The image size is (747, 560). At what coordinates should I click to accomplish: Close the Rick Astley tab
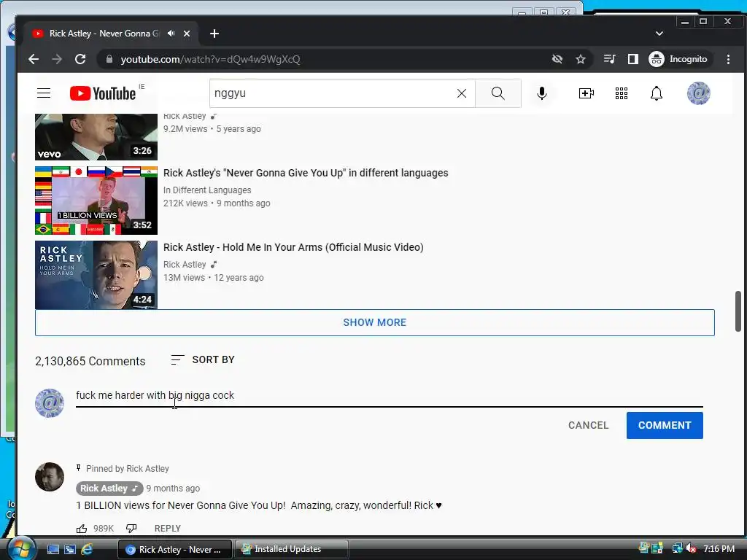click(187, 34)
